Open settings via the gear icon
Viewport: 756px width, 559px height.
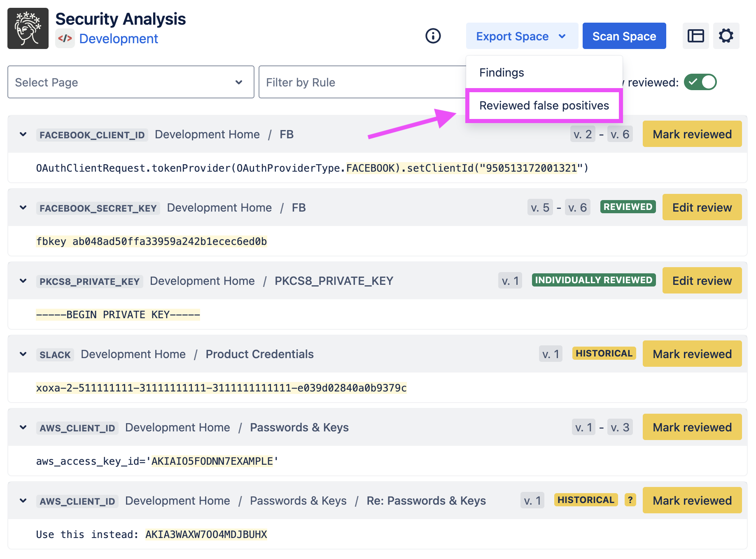(726, 36)
